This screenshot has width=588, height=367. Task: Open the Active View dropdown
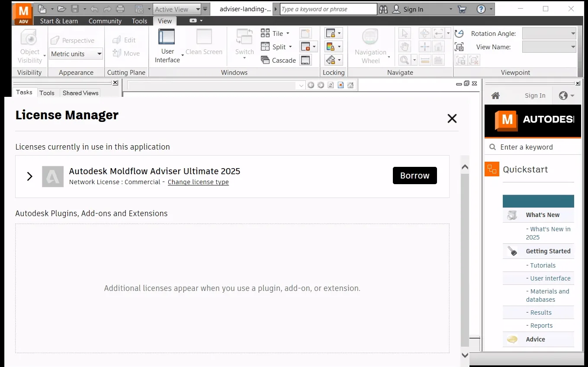(177, 9)
